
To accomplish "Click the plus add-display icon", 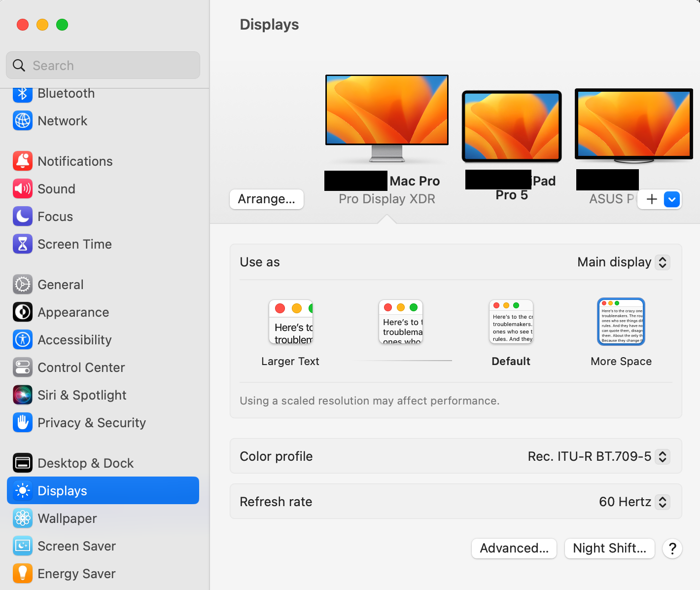I will [x=652, y=199].
